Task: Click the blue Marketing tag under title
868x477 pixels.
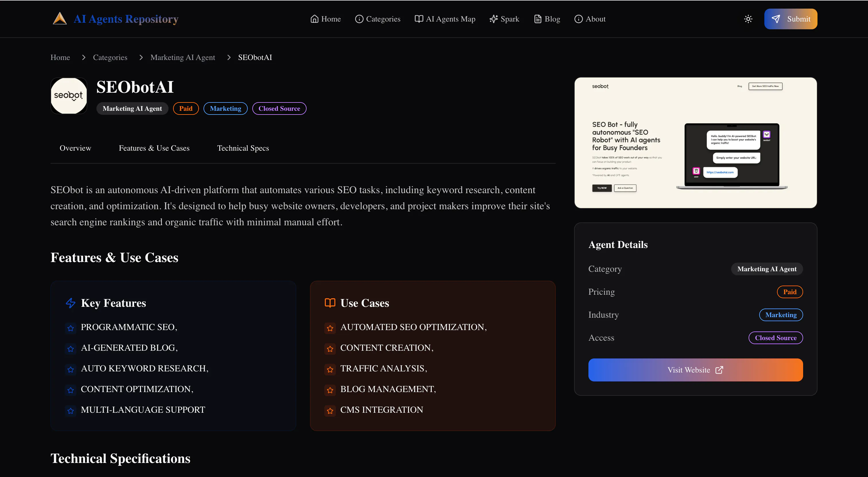Action: click(x=225, y=108)
